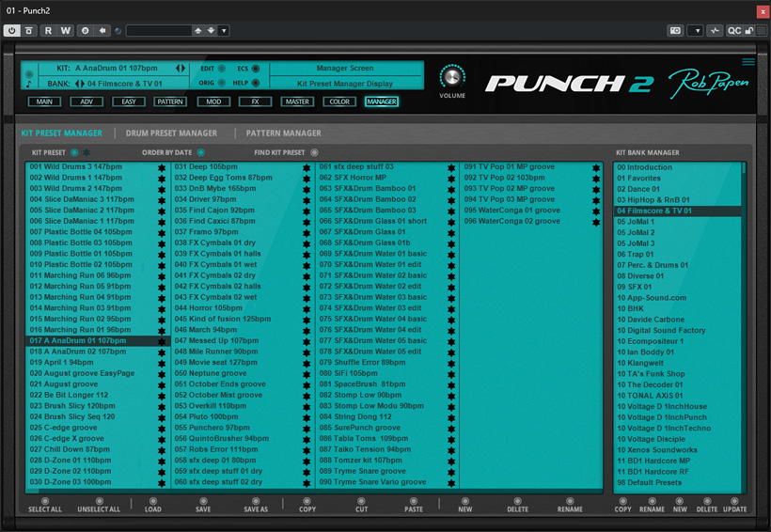The height and width of the screenshot is (532, 771).
Task: Click the preset name field in host toolbar
Action: (159, 30)
